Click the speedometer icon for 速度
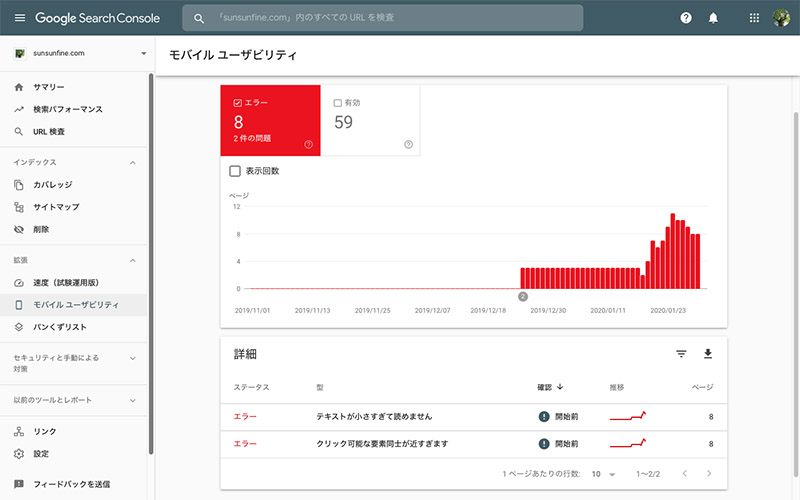800x500 pixels. [19, 283]
